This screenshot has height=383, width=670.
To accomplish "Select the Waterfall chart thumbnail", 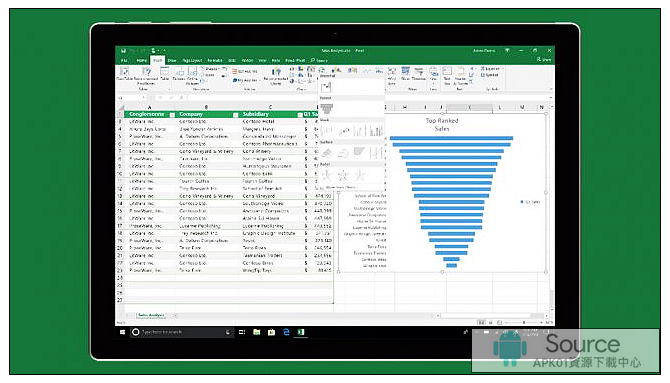I will [326, 88].
